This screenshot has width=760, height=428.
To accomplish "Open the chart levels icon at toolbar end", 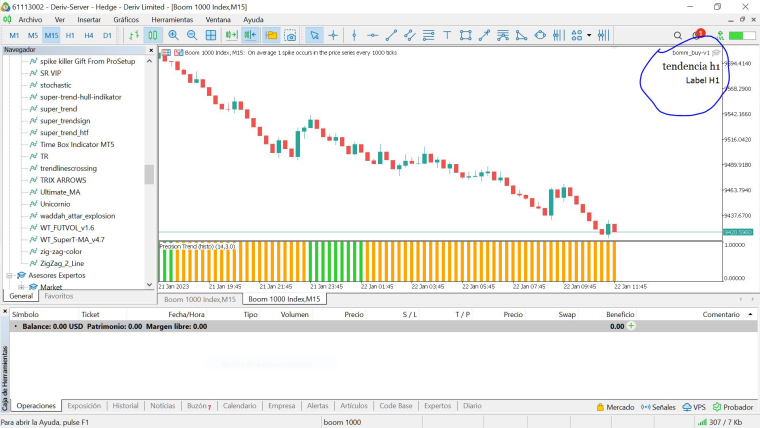I will tap(603, 35).
